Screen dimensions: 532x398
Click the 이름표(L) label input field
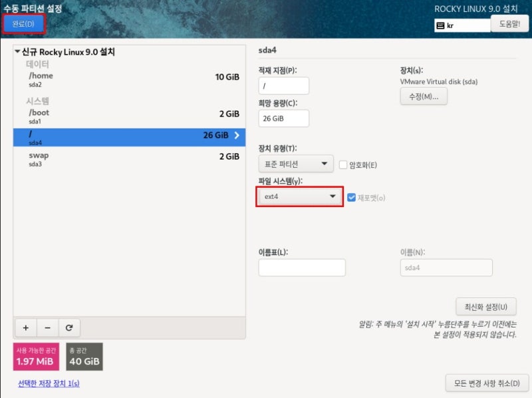[302, 268]
